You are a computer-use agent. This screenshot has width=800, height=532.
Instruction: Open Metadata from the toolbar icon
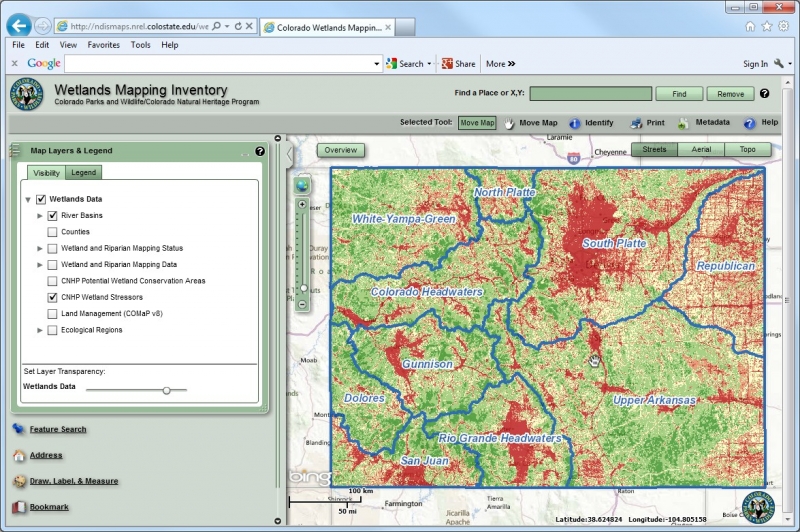pyautogui.click(x=684, y=123)
